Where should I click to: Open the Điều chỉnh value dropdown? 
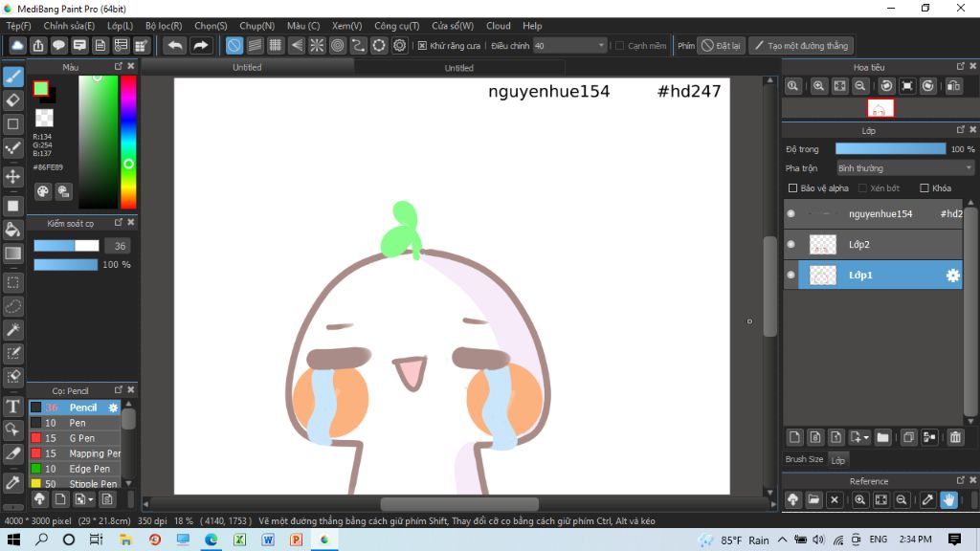click(x=569, y=46)
